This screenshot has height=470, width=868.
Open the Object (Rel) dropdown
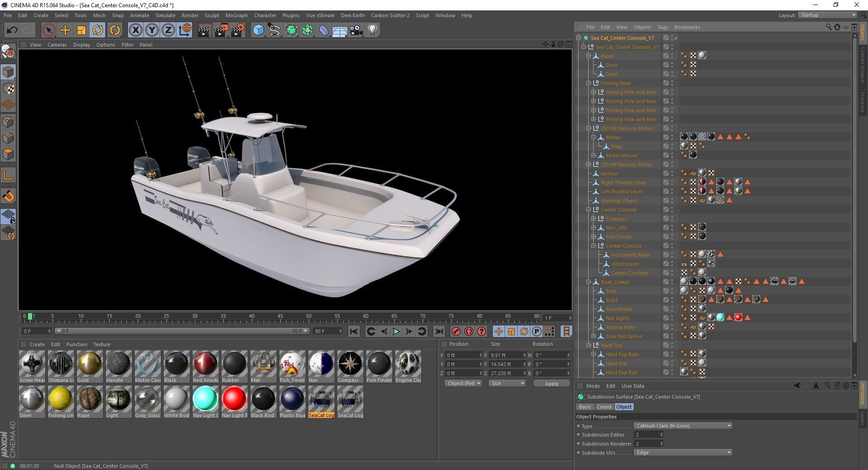tap(463, 383)
